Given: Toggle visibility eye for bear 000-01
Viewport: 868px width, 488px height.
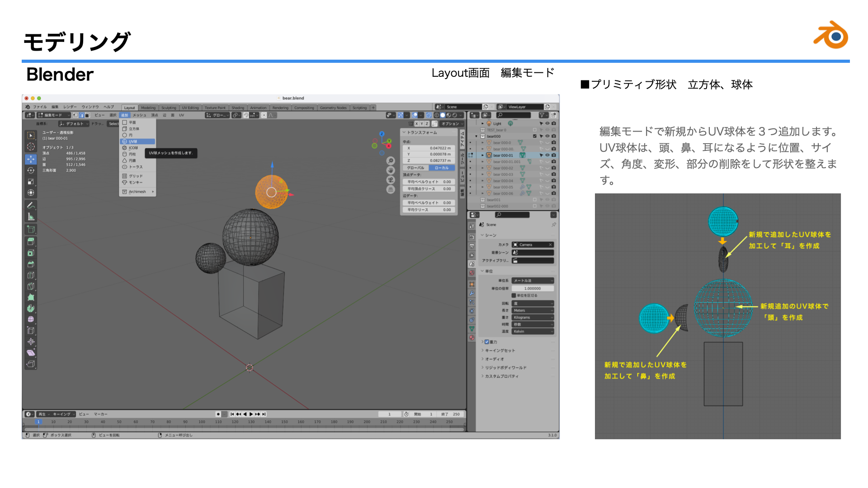Looking at the screenshot, I should tap(547, 155).
